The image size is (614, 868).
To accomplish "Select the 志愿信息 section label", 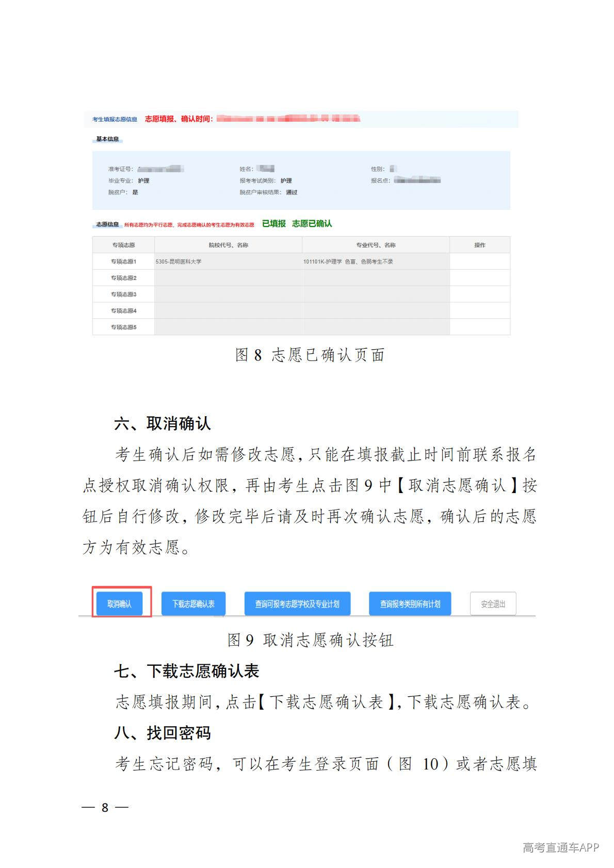I will click(x=107, y=224).
